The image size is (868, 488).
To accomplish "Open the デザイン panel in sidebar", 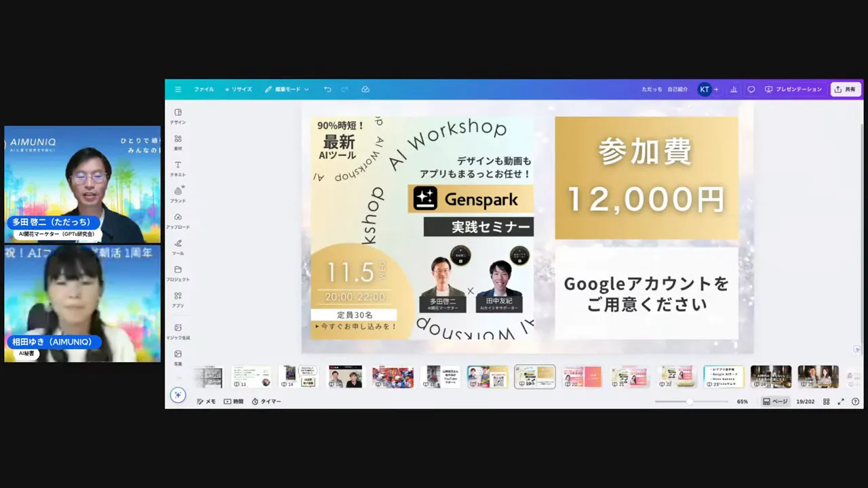I will (x=178, y=116).
